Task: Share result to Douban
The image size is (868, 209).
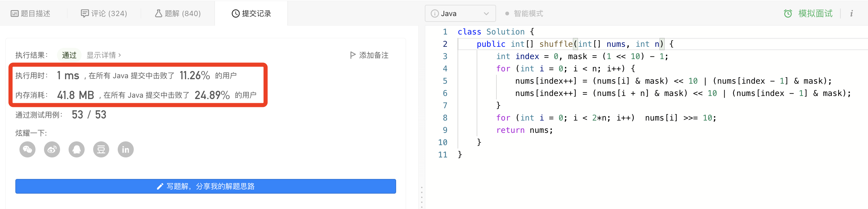Action: pos(101,150)
